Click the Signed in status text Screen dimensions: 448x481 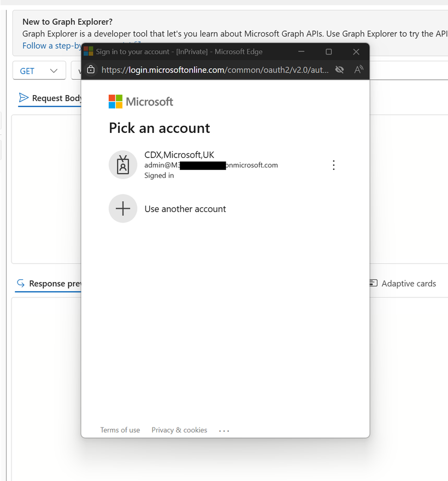point(159,175)
